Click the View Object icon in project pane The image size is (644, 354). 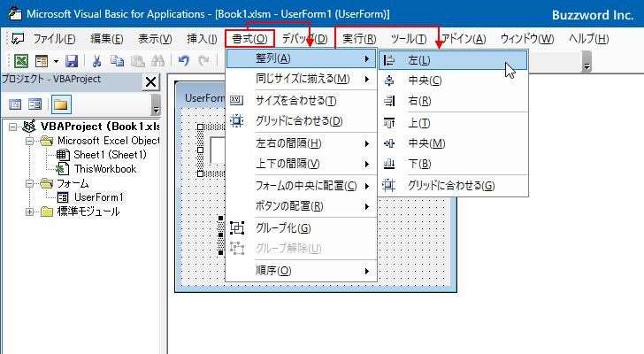coord(34,104)
